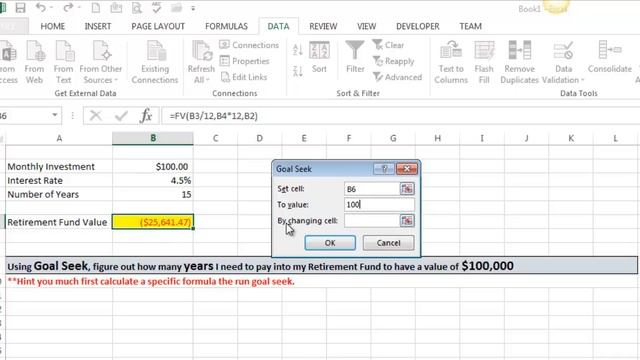Click range selector beside By changing cell
The width and height of the screenshot is (640, 360).
tap(407, 220)
